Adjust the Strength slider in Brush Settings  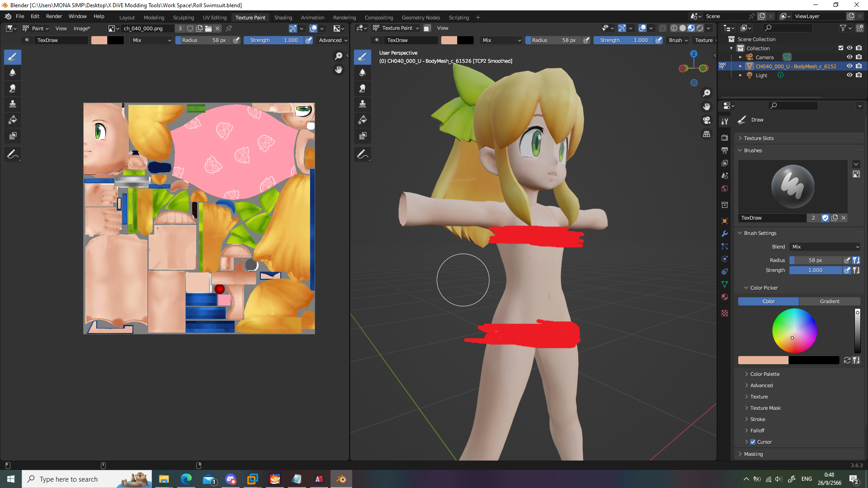coord(816,270)
